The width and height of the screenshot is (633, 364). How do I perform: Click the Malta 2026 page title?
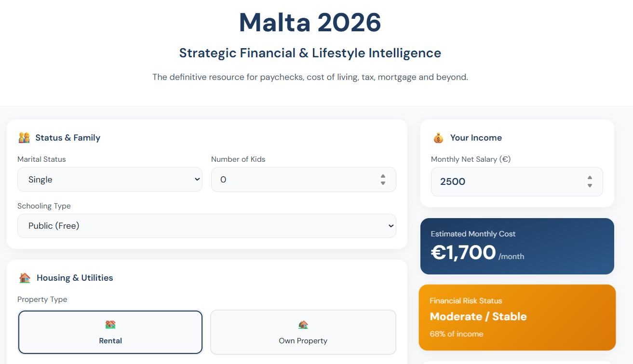[x=310, y=23]
